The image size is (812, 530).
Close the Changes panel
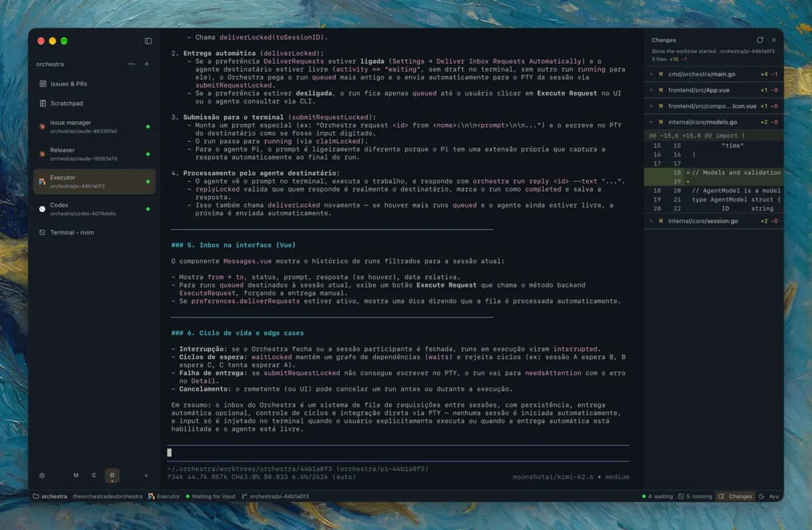point(774,40)
